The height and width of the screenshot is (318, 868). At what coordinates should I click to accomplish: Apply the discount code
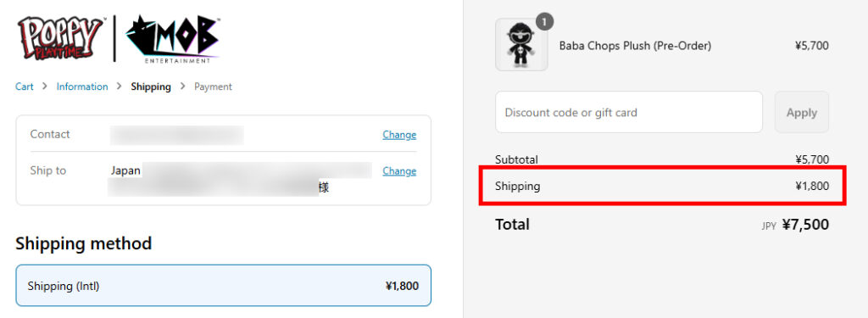(802, 112)
